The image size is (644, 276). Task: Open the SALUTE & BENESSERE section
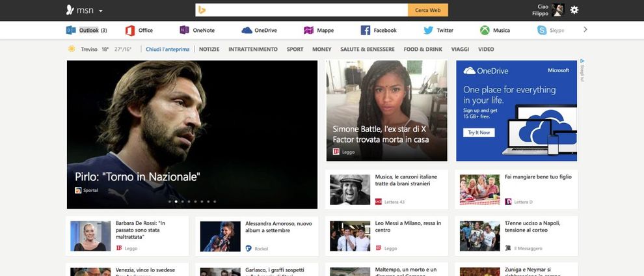pos(368,49)
